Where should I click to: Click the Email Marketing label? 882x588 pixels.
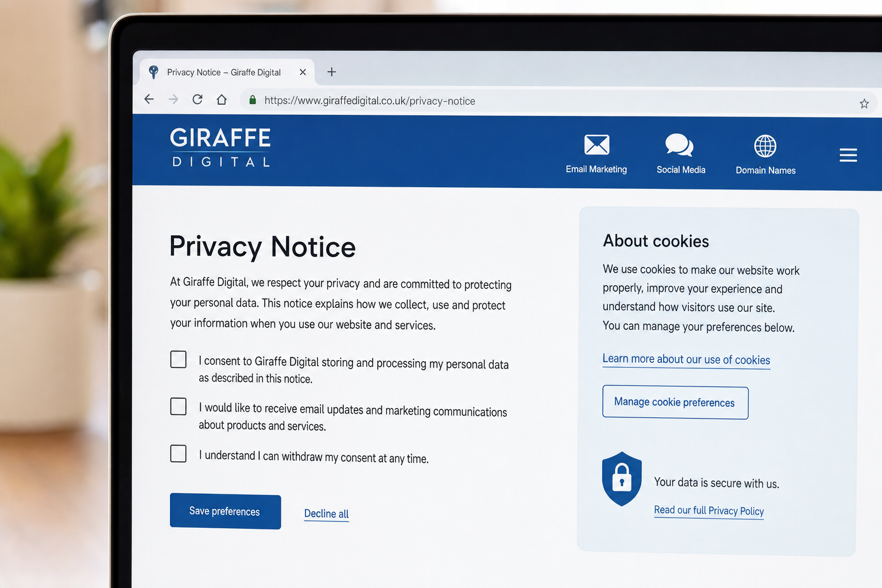click(596, 169)
